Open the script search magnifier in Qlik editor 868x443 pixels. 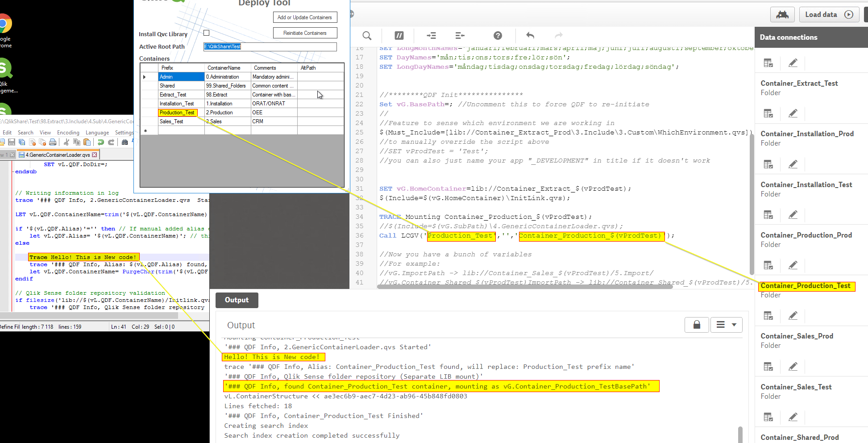(367, 36)
